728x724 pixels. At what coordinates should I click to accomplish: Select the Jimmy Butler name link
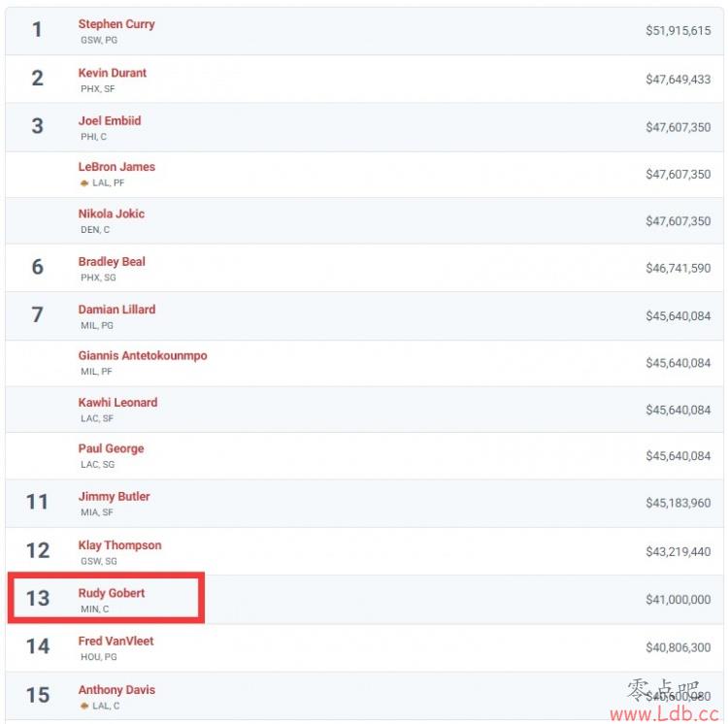pyautogui.click(x=115, y=497)
